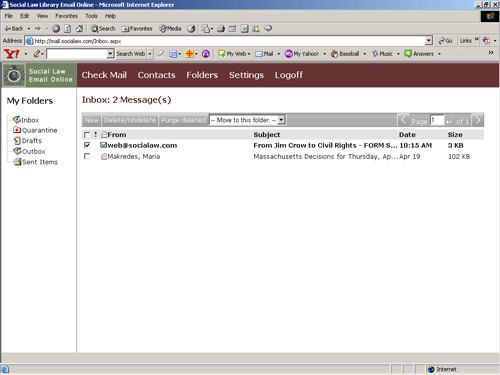The height and width of the screenshot is (375, 500).
Task: Open the History icon in toolbar
Action: click(191, 29)
